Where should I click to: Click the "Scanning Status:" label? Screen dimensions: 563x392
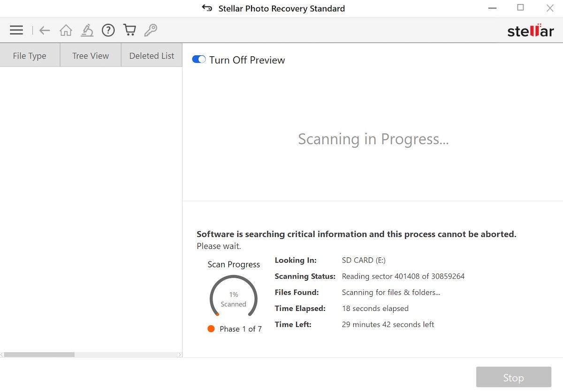[305, 276]
